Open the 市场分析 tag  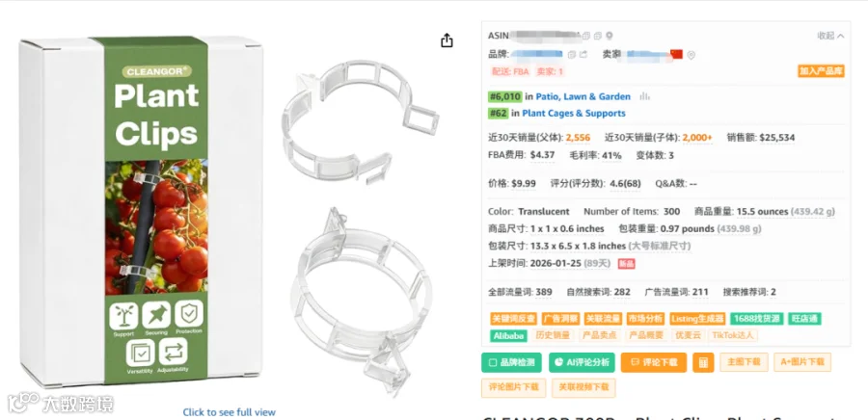click(645, 319)
